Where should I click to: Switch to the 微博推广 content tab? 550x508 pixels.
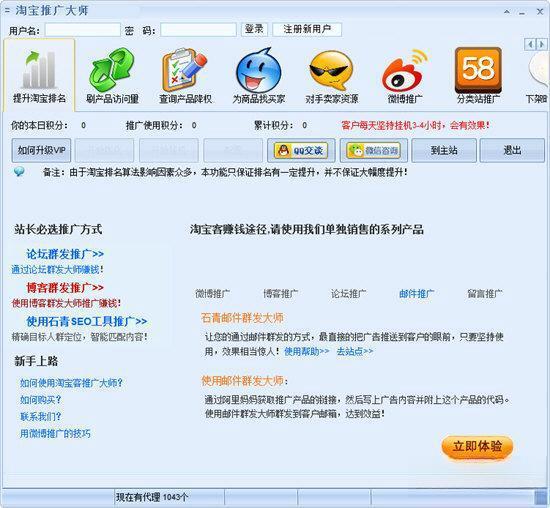pyautogui.click(x=213, y=294)
